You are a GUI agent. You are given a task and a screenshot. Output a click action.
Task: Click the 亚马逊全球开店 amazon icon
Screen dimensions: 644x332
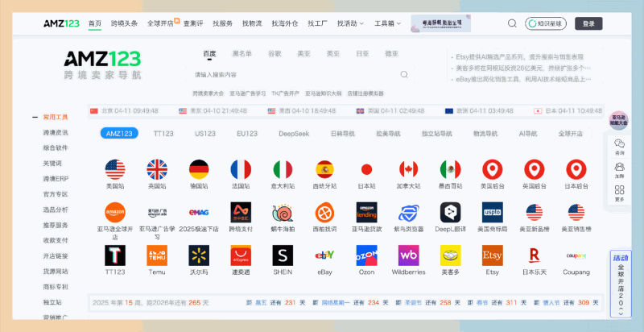[x=115, y=213]
